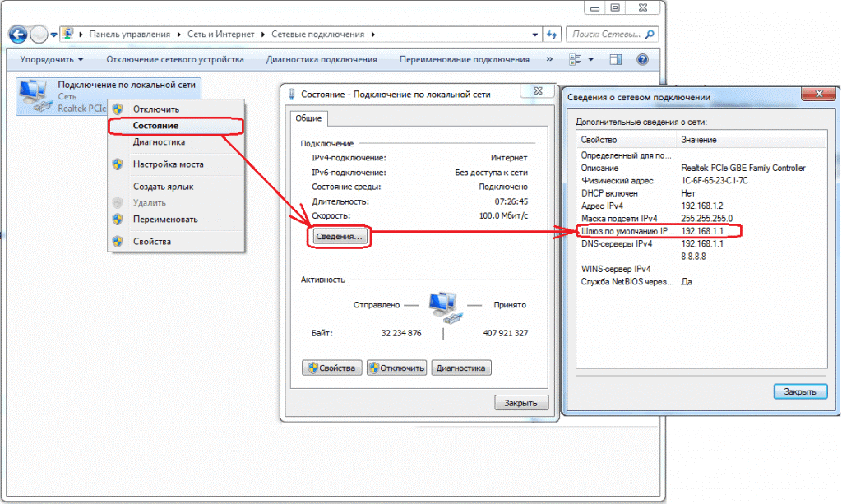Open the Упорядочить dropdown menu

(x=52, y=60)
